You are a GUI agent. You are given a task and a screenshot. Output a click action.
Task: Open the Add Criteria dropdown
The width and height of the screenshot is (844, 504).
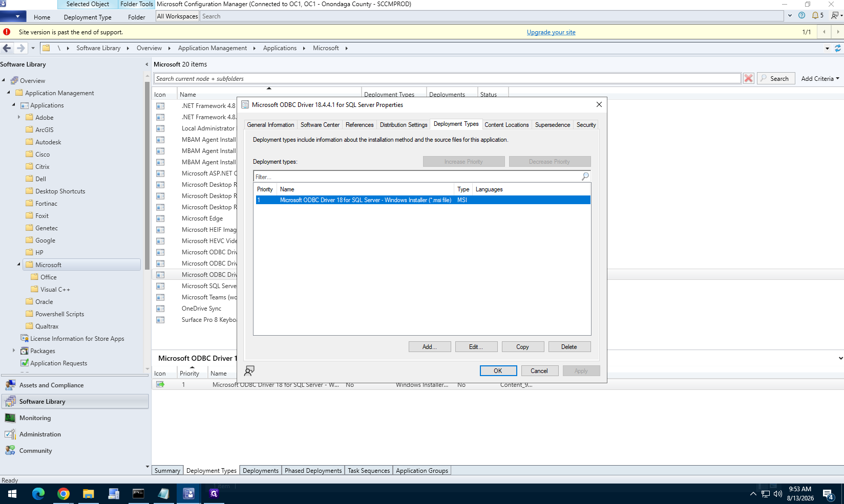(x=820, y=78)
